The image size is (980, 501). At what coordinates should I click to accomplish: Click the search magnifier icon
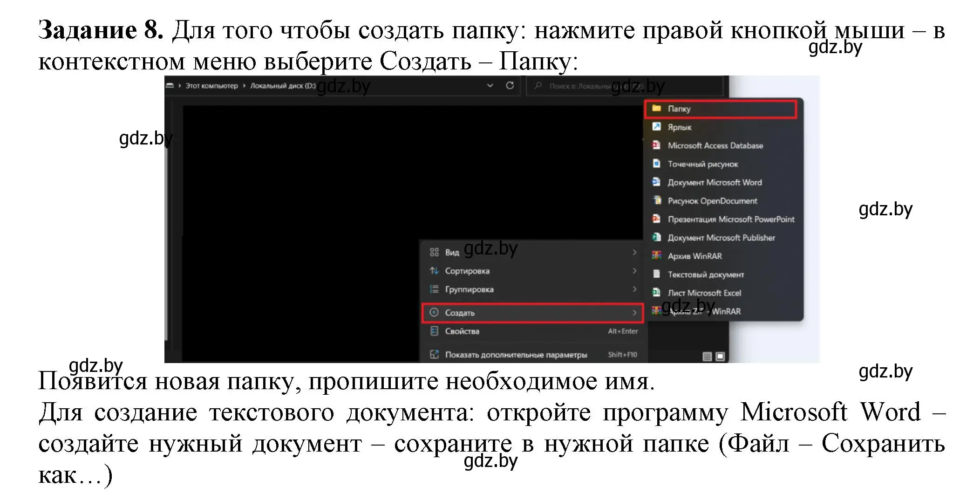(538, 86)
